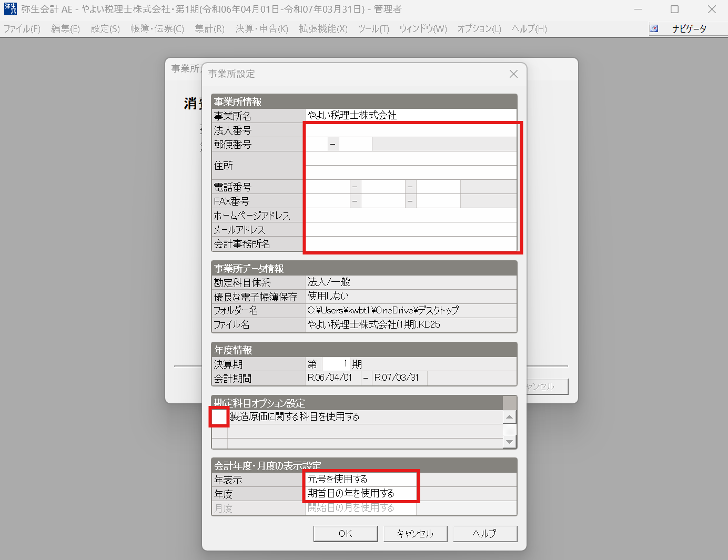Click the ホームページアドレス input field
The height and width of the screenshot is (560, 728).
pos(411,215)
